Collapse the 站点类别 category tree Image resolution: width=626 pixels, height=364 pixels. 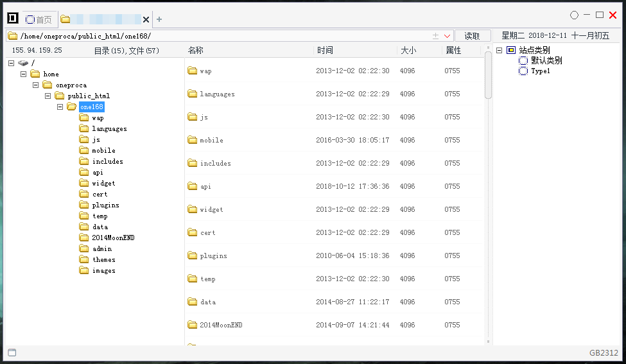tap(499, 50)
